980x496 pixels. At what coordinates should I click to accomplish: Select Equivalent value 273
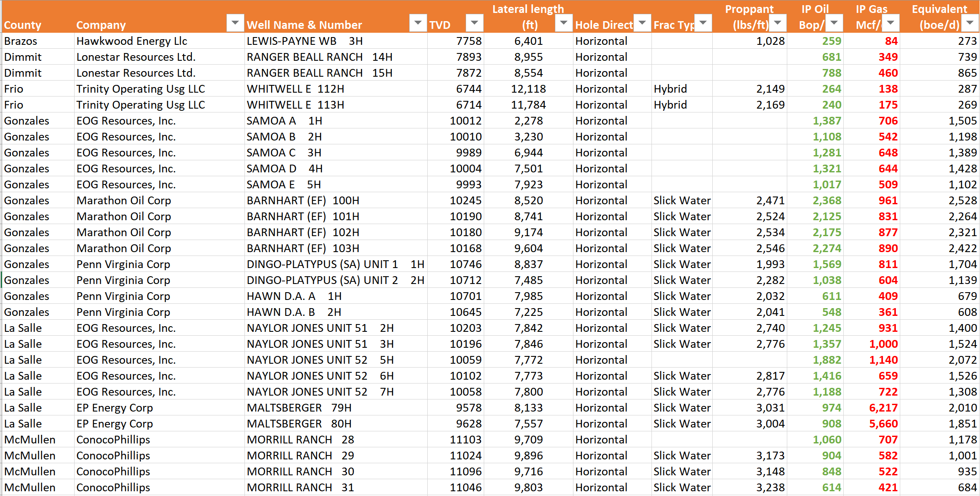tap(939, 41)
